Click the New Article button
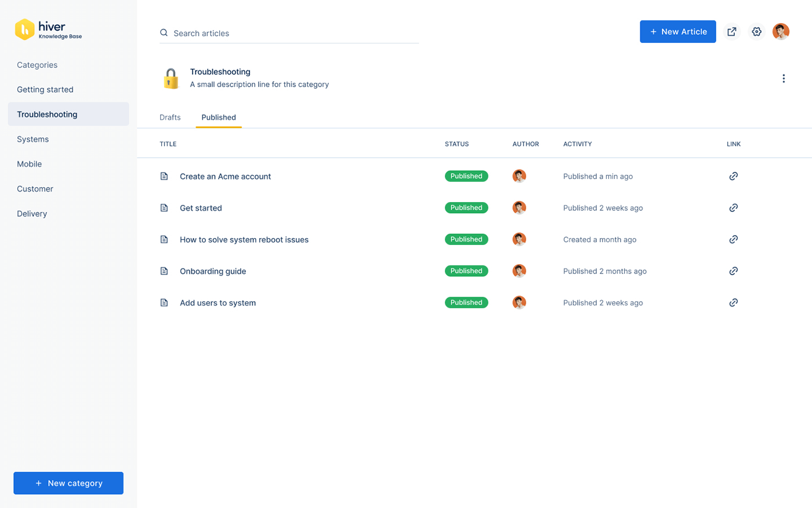This screenshot has height=508, width=812. (678, 31)
